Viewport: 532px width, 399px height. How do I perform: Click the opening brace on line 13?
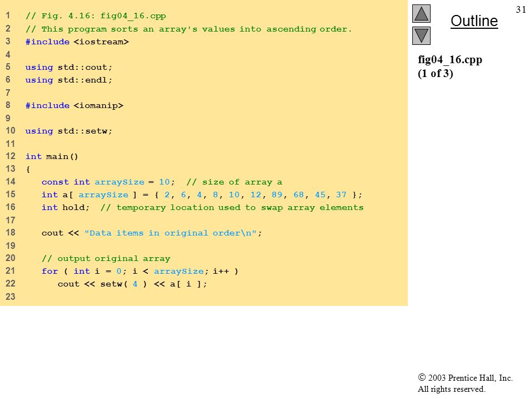pos(28,170)
